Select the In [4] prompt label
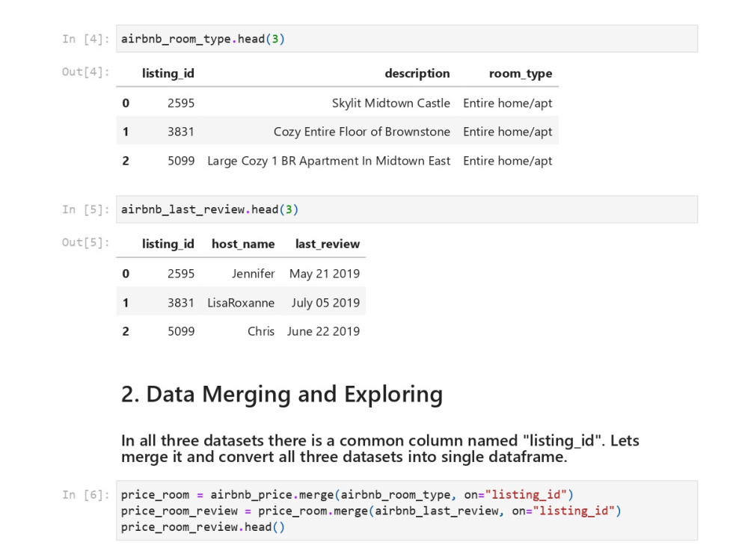The height and width of the screenshot is (560, 748). pos(85,39)
